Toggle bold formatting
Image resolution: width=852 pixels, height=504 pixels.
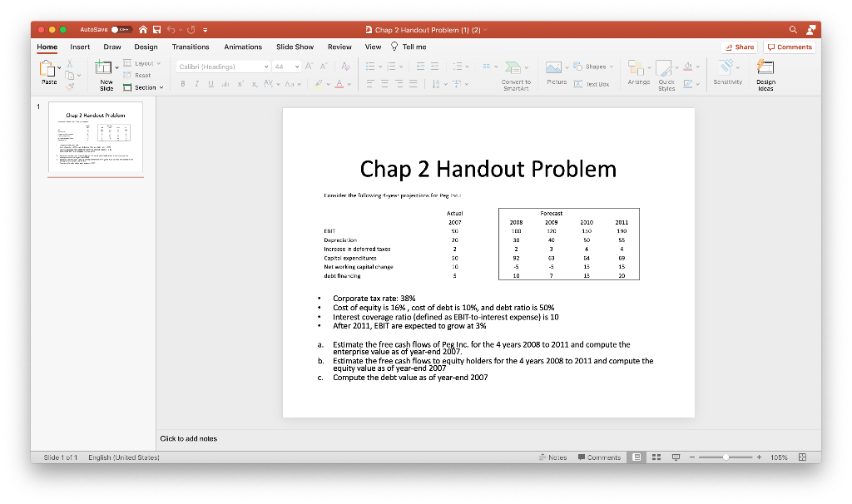pyautogui.click(x=182, y=83)
